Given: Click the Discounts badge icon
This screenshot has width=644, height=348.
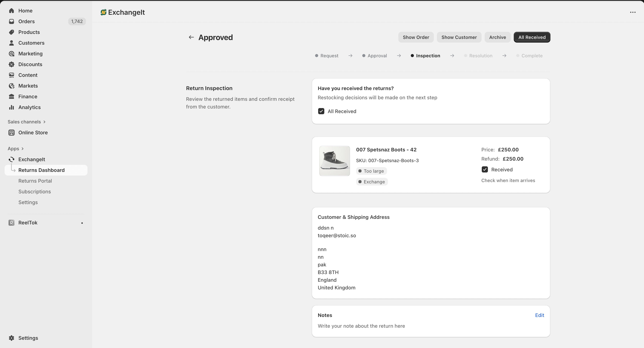Looking at the screenshot, I should click(x=11, y=64).
